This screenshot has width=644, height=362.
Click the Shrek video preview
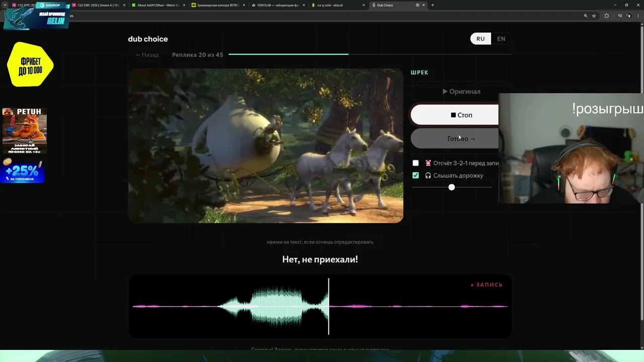coord(266,146)
